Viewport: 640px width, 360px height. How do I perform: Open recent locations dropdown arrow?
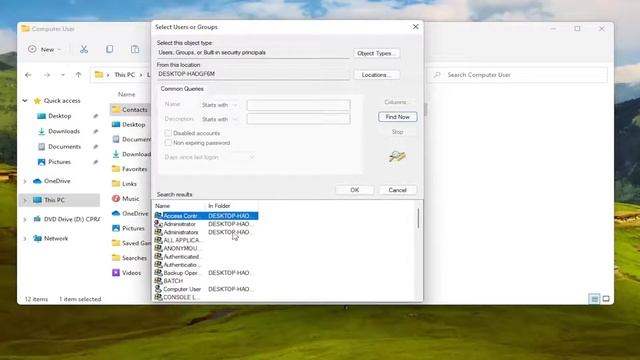pos(62,75)
